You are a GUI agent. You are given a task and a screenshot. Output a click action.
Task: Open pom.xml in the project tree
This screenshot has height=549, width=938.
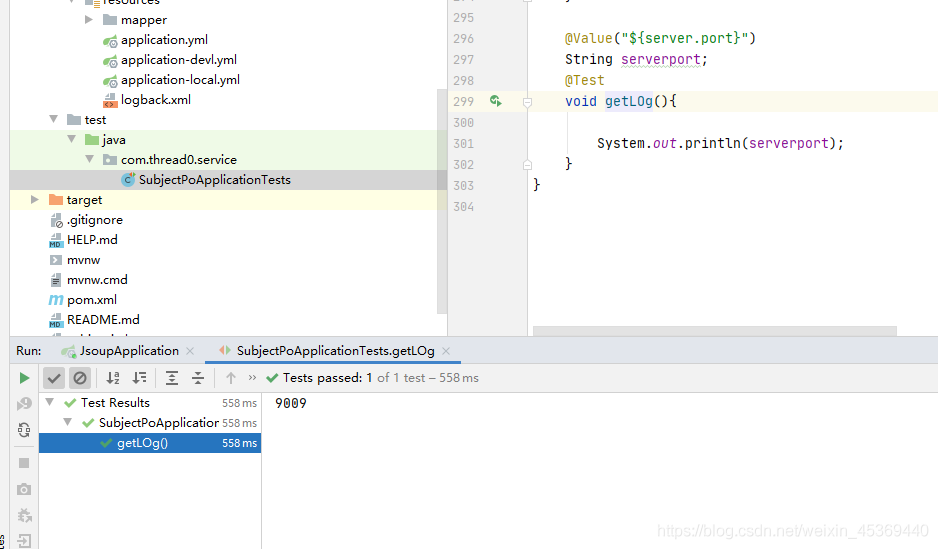[91, 300]
